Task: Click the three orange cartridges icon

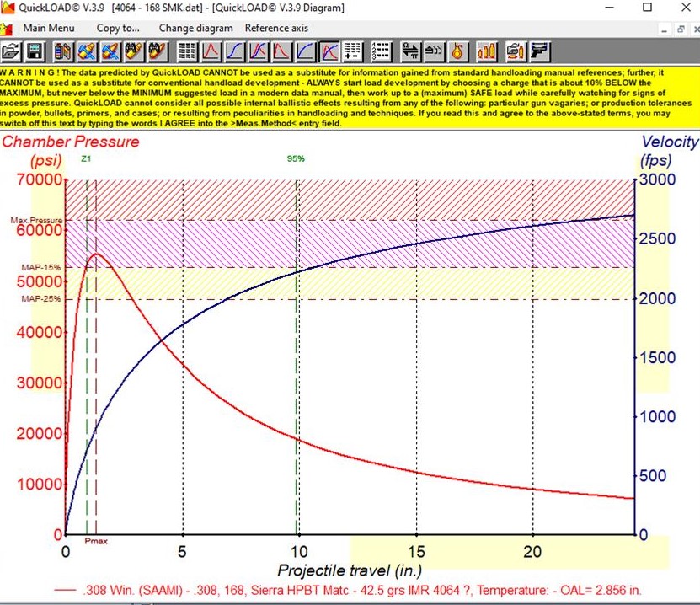Action: pyautogui.click(x=486, y=51)
